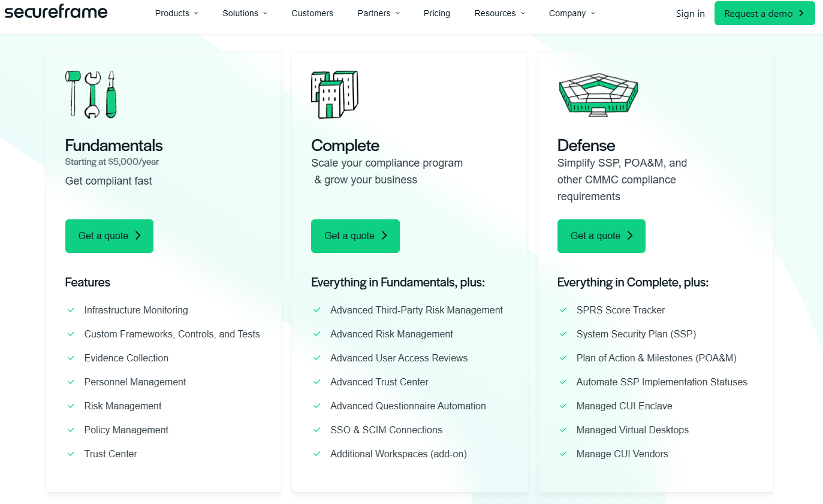The height and width of the screenshot is (504, 823).
Task: Click checkmark beside Evidence Collection
Action: pos(71,358)
